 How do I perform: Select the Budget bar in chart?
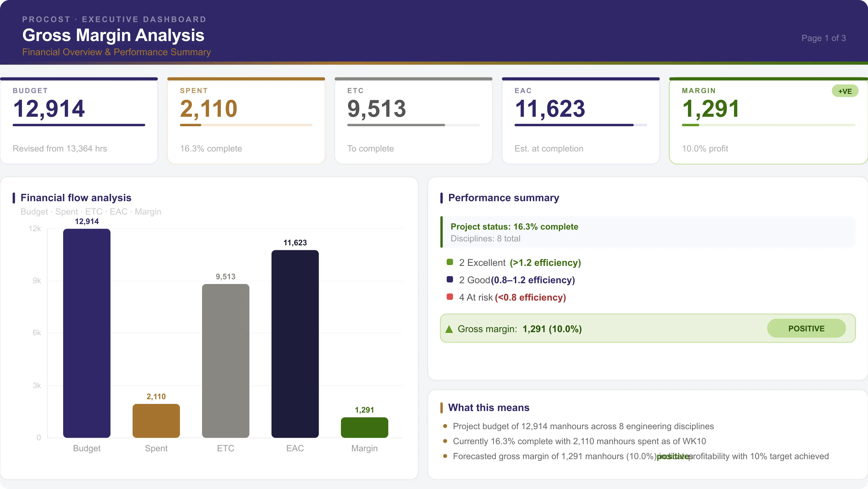[87, 333]
